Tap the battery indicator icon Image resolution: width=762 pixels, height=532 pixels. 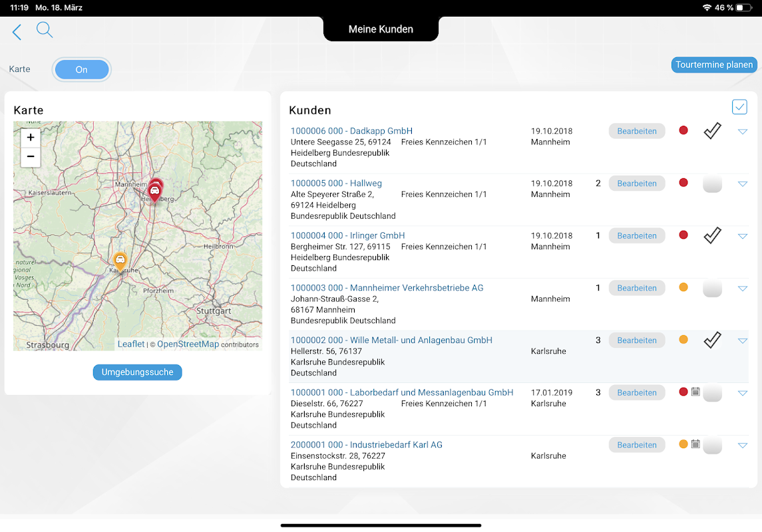(x=744, y=7)
